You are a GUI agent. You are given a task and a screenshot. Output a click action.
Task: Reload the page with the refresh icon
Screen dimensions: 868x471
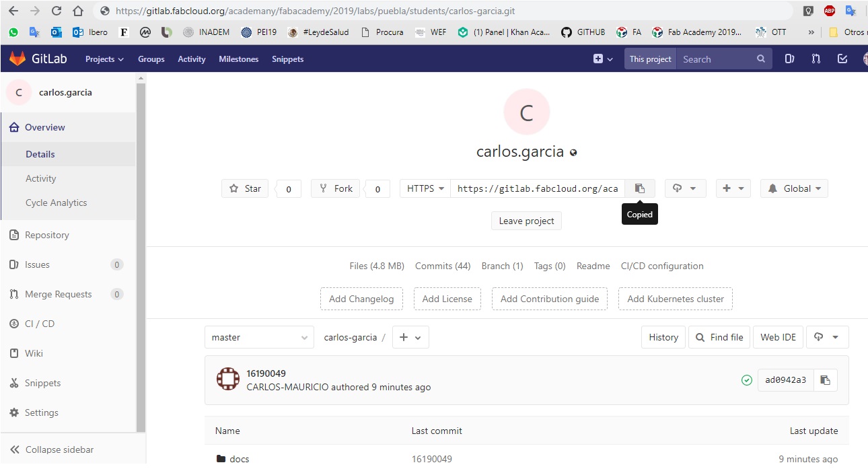pyautogui.click(x=57, y=11)
